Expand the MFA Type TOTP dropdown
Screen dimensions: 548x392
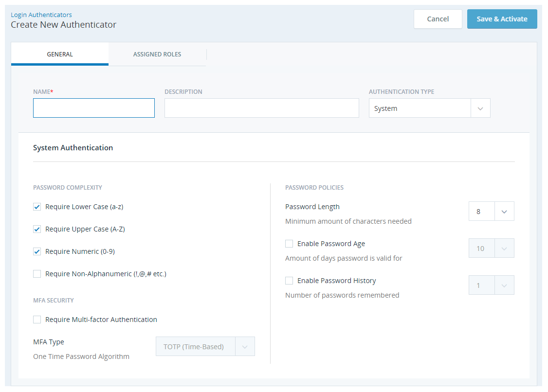[245, 346]
